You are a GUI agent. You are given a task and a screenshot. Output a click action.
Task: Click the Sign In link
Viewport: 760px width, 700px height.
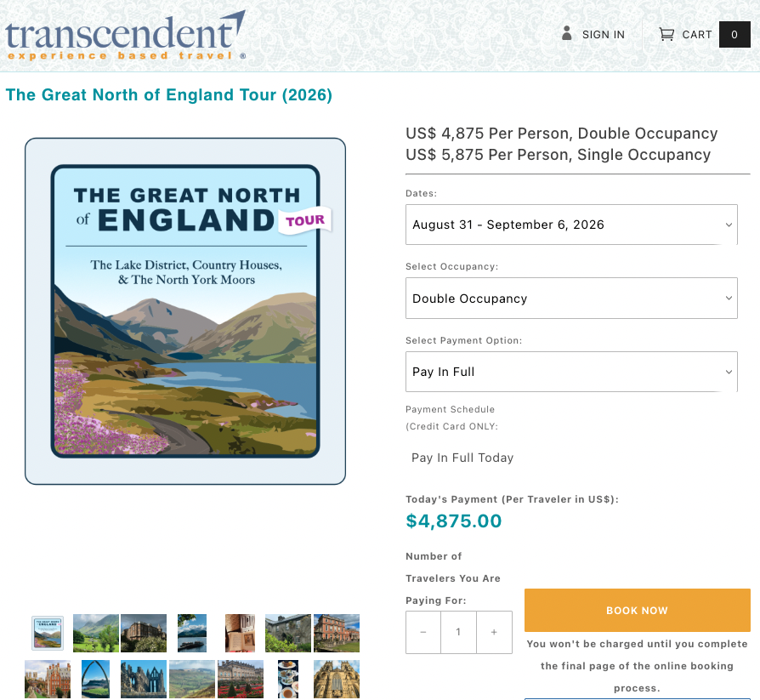pos(603,35)
